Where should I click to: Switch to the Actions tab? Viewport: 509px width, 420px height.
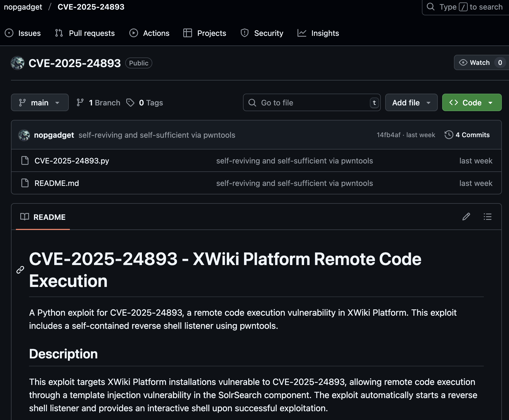(149, 33)
